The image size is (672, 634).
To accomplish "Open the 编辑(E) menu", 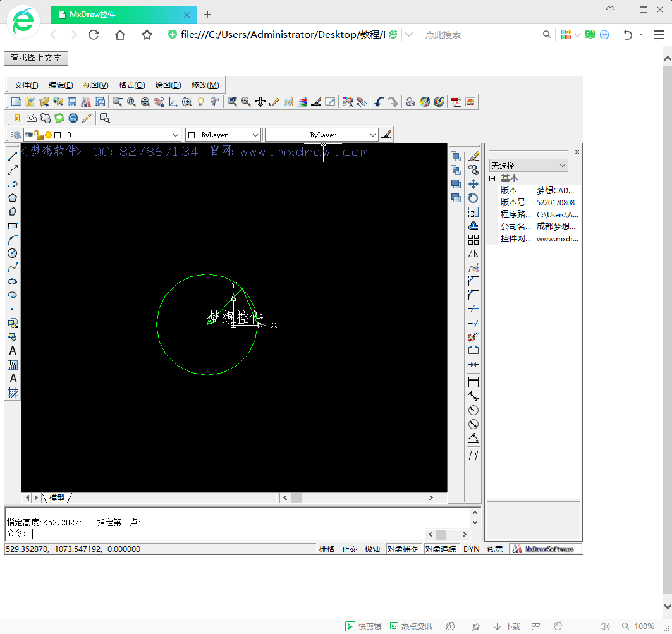I will (x=61, y=85).
